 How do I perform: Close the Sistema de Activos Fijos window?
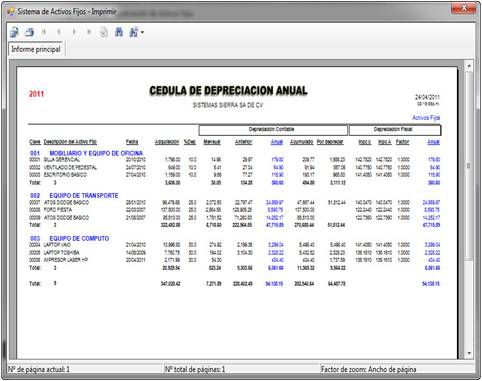[x=463, y=8]
